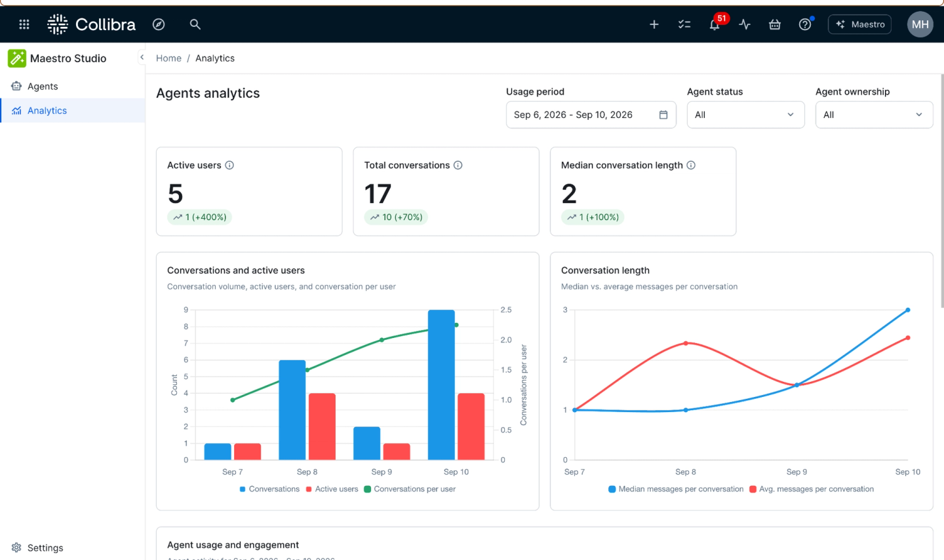Click the 'Agent usage and engagement' heading
This screenshot has height=560, width=944.
[x=233, y=545]
